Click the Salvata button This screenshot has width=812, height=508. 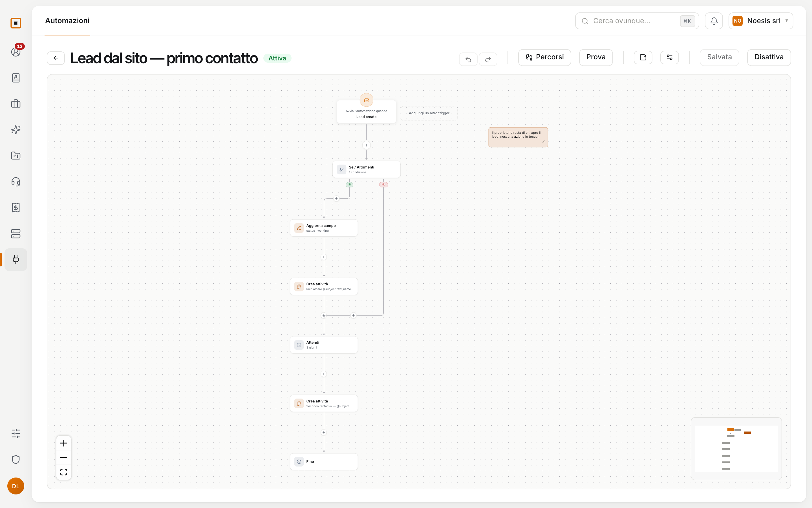[720, 57]
